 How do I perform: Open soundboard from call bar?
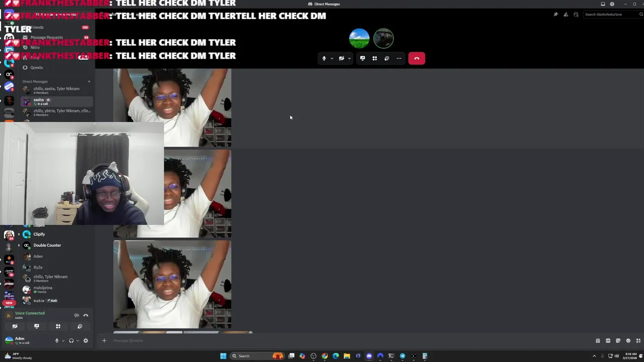click(x=387, y=58)
